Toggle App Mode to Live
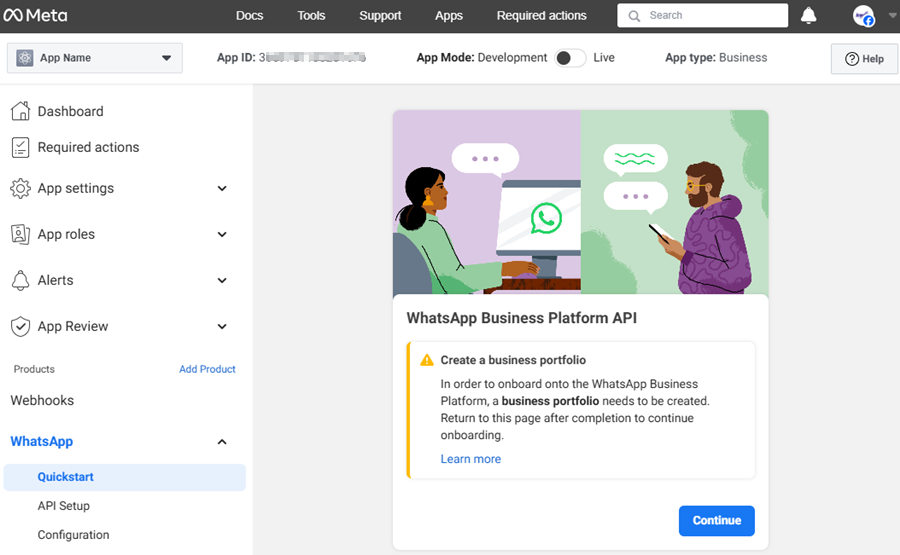 tap(570, 58)
